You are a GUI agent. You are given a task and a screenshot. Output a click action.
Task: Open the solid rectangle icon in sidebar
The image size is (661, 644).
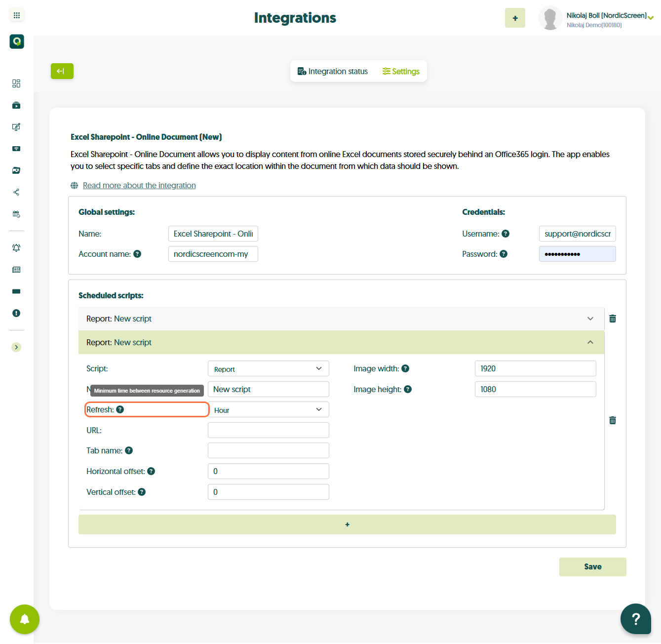pyautogui.click(x=16, y=291)
